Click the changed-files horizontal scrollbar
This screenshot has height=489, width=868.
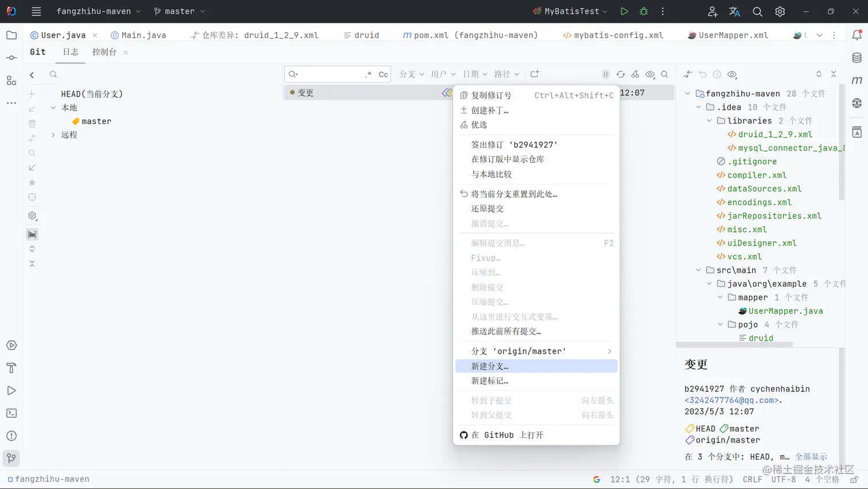[x=734, y=345]
